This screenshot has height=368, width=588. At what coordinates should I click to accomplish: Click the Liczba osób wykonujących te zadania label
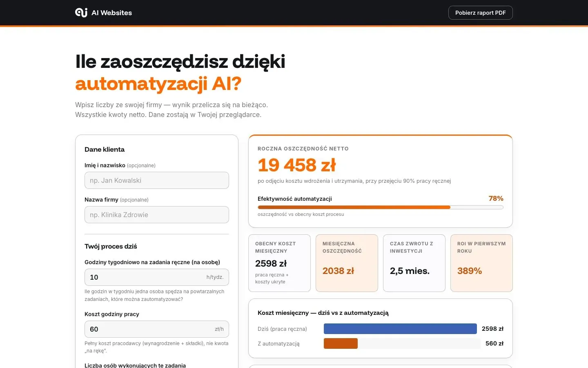pos(135,365)
